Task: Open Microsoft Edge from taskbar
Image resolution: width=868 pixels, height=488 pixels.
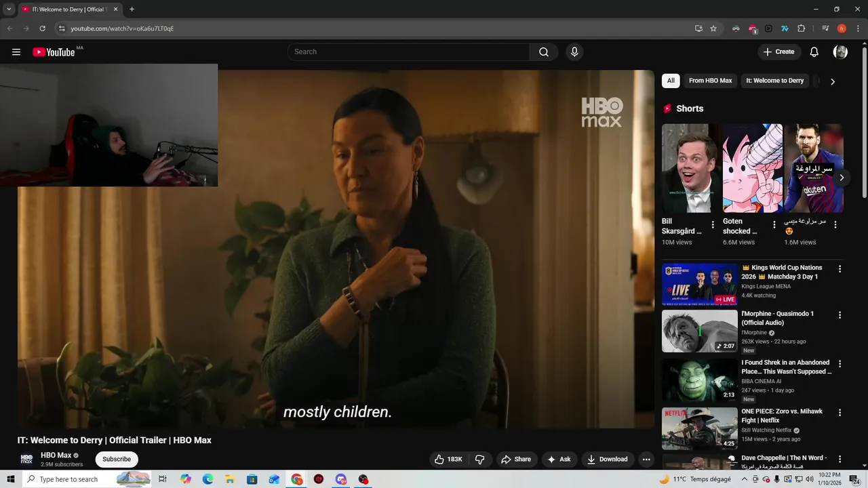Action: click(208, 479)
